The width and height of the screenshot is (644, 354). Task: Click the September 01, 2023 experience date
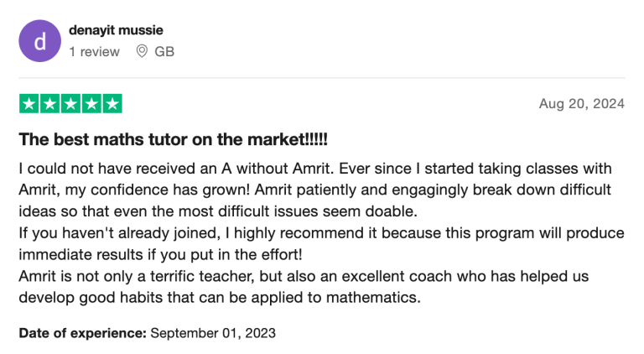213,333
